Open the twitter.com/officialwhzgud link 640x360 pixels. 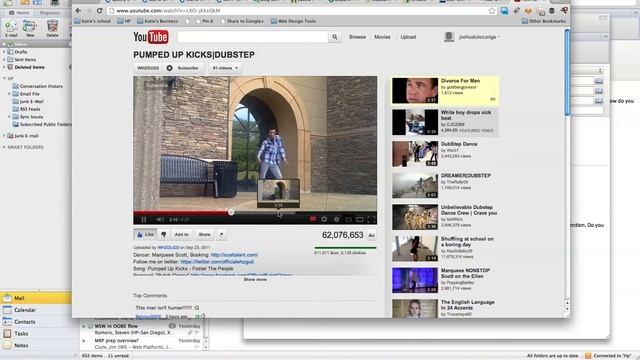217,262
